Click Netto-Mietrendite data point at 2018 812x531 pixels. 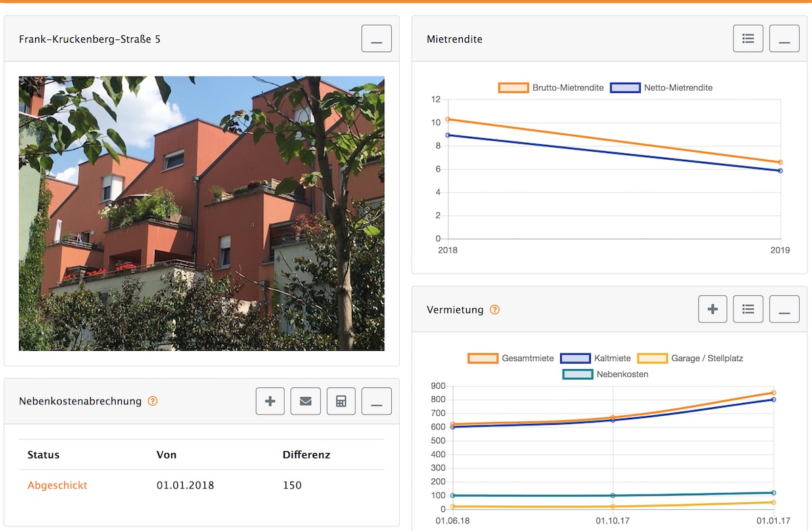coord(448,135)
